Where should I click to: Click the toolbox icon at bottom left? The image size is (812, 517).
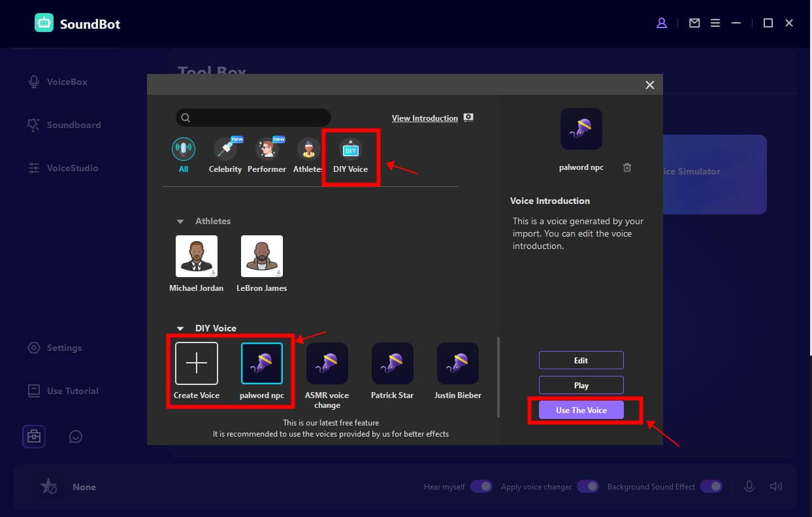click(34, 436)
